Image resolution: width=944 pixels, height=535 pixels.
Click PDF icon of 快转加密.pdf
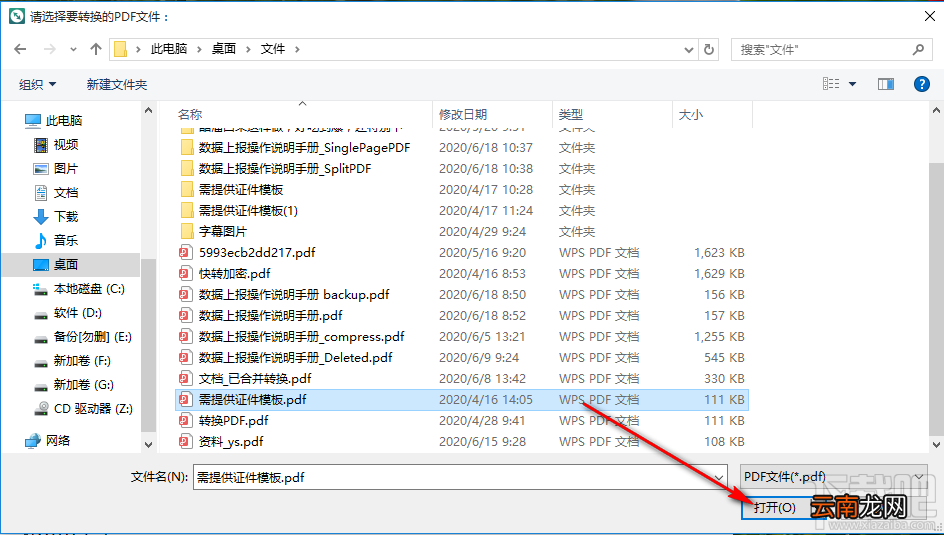tap(185, 274)
